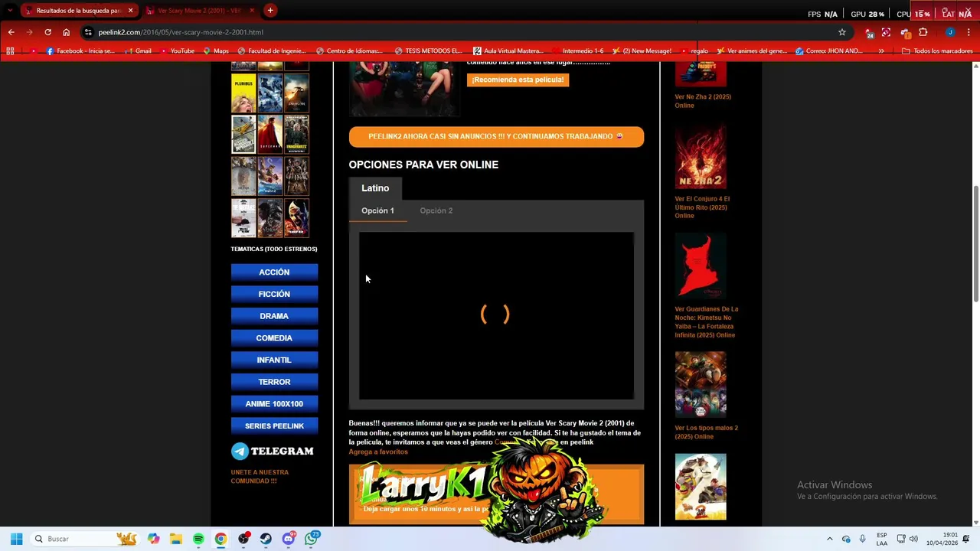
Task: Select the Latino language tab
Action: click(x=375, y=188)
